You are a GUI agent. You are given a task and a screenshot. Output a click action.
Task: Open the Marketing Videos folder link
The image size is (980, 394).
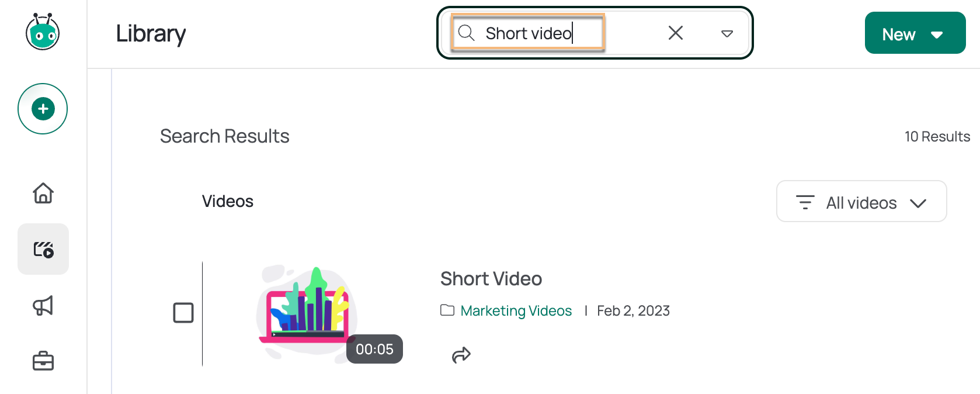[516, 310]
